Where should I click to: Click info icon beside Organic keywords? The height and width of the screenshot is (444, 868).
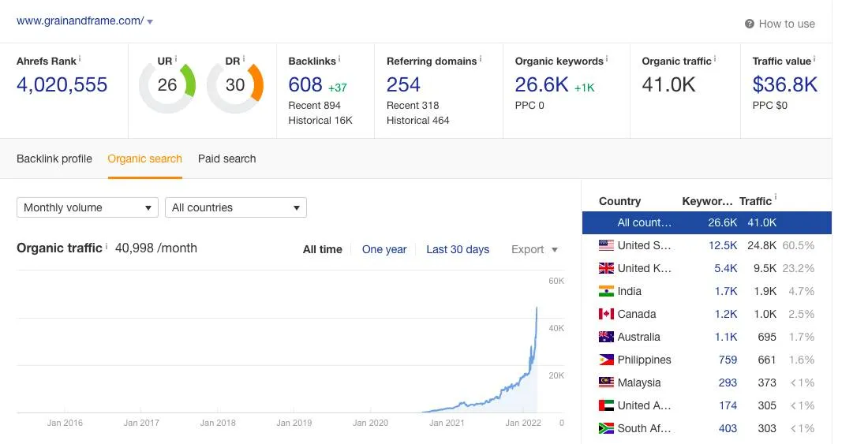(x=606, y=58)
